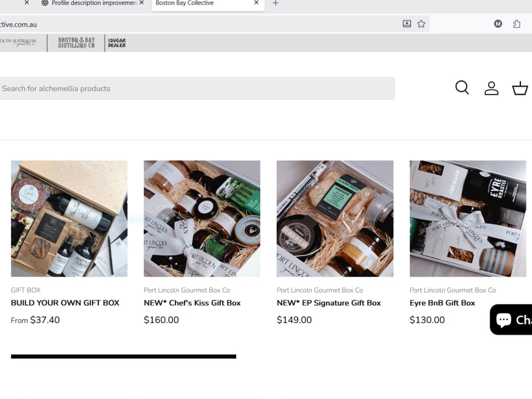Click the From $37.40 price
This screenshot has height=399, width=532.
35,320
